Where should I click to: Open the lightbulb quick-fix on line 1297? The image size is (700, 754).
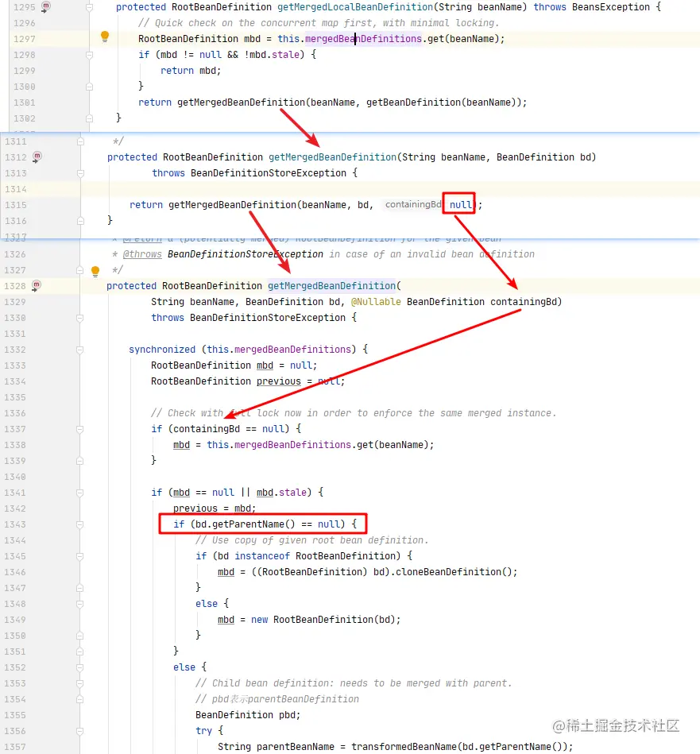[x=105, y=37]
